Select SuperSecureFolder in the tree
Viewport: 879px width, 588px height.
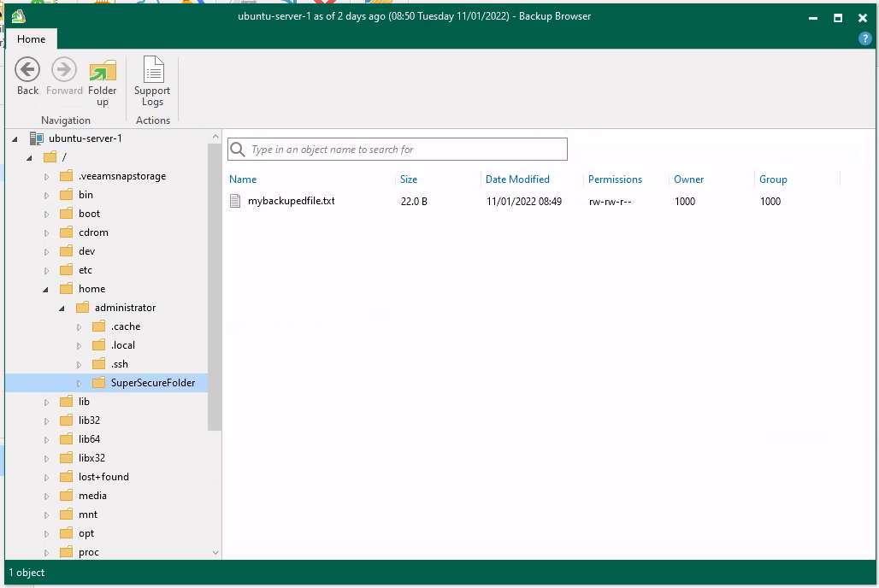pyautogui.click(x=152, y=383)
